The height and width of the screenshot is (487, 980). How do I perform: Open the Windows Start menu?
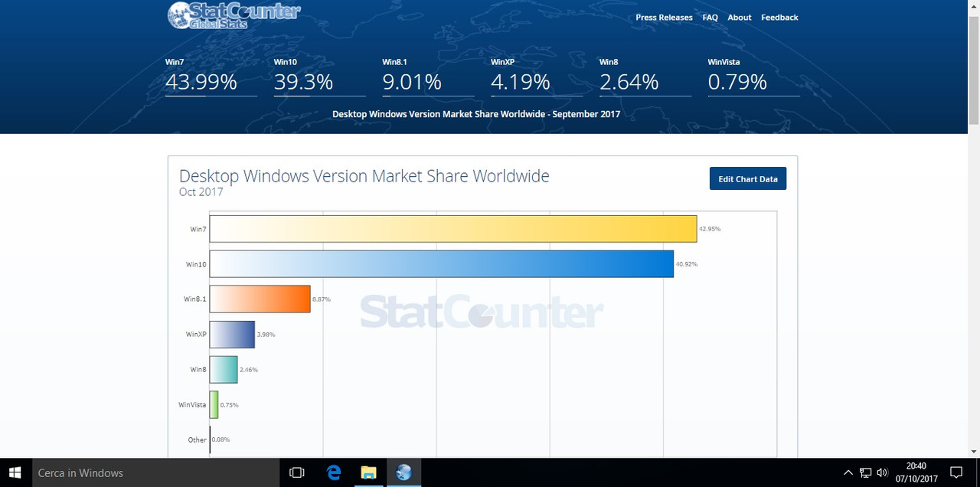15,472
